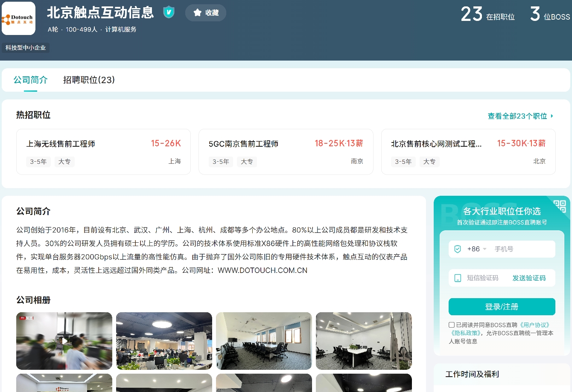
Task: Click the 北京触点互动信息 company title
Action: [x=100, y=12]
